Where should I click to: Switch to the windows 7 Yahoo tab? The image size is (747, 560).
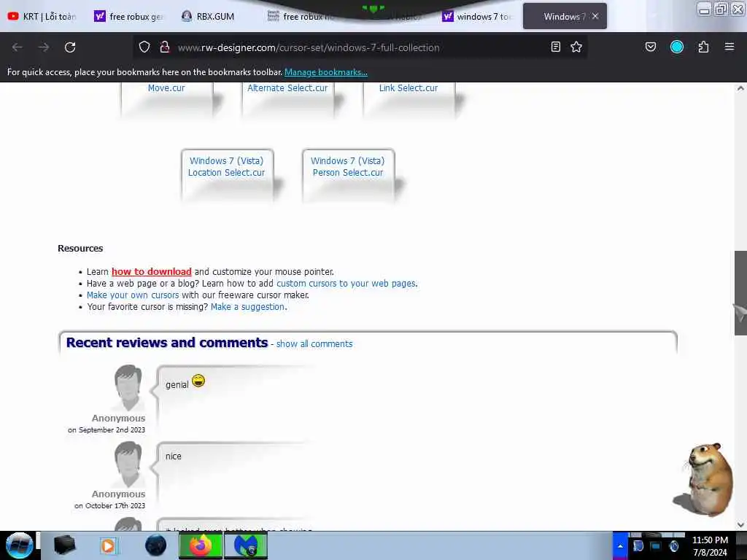click(477, 16)
